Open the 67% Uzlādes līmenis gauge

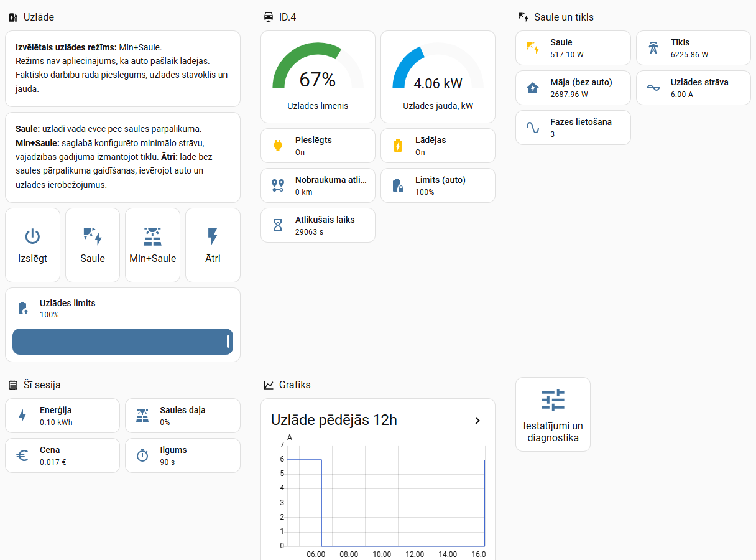(x=318, y=77)
